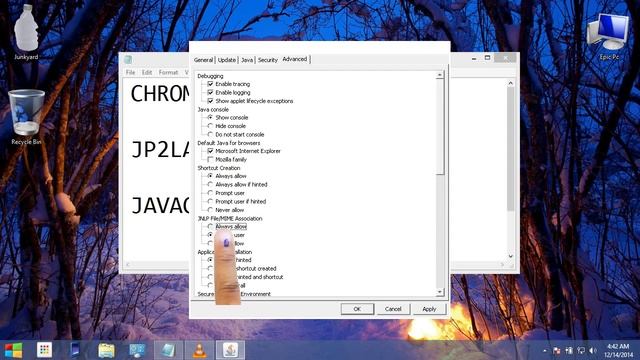This screenshot has width=640, height=360.
Task: Click settings list scroll up arrow
Action: pyautogui.click(x=440, y=75)
